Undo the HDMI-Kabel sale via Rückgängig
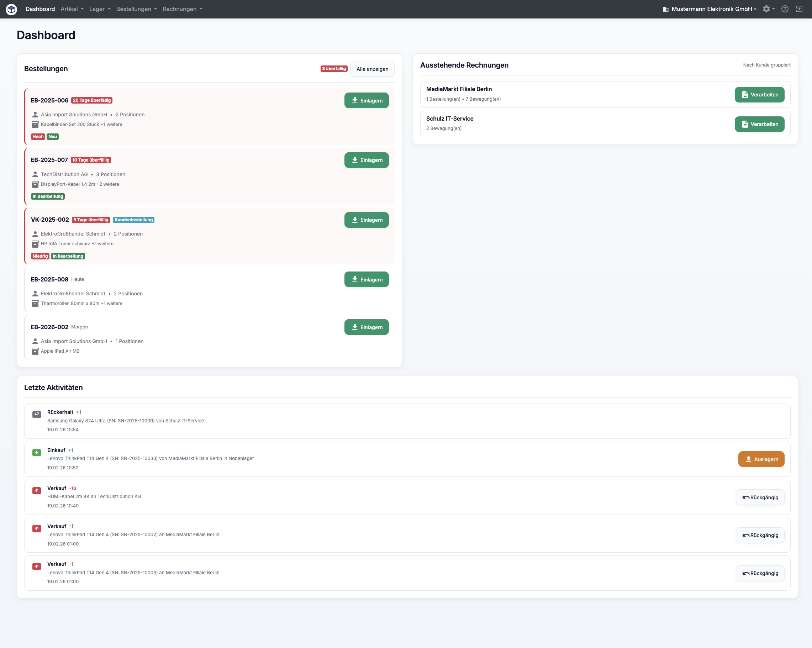The height and width of the screenshot is (648, 812). pos(760,497)
